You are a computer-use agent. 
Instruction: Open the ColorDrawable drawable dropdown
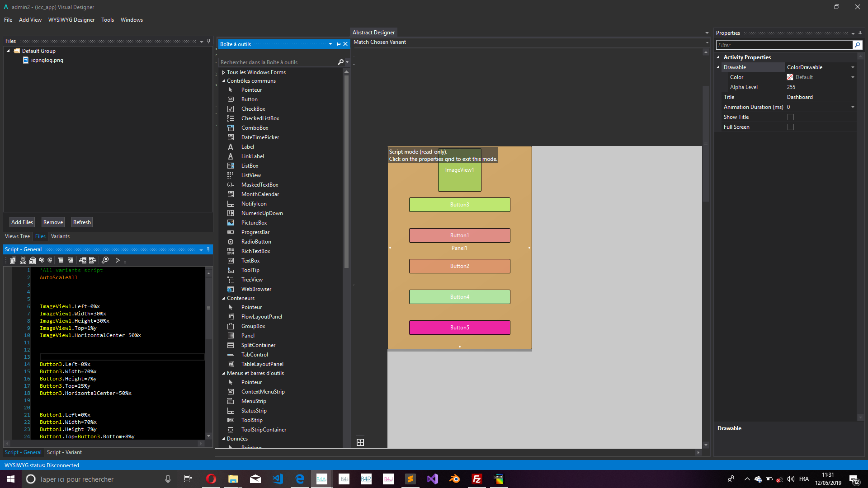tap(853, 67)
